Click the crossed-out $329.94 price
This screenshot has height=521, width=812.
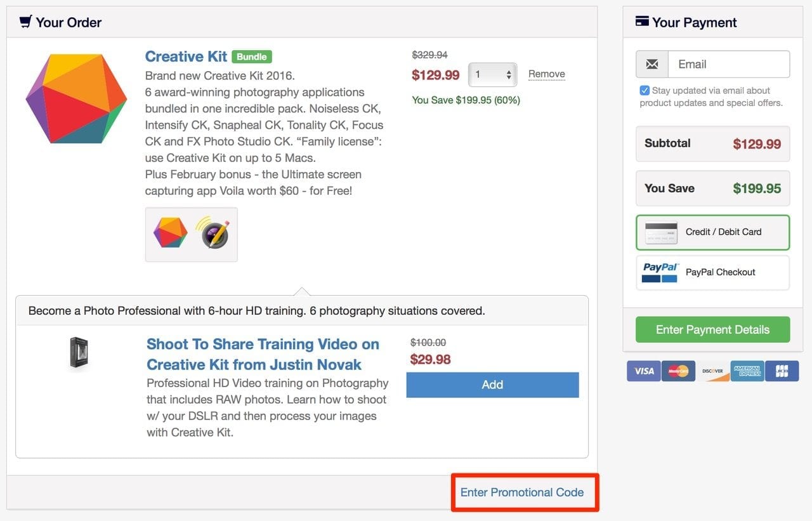coord(430,55)
